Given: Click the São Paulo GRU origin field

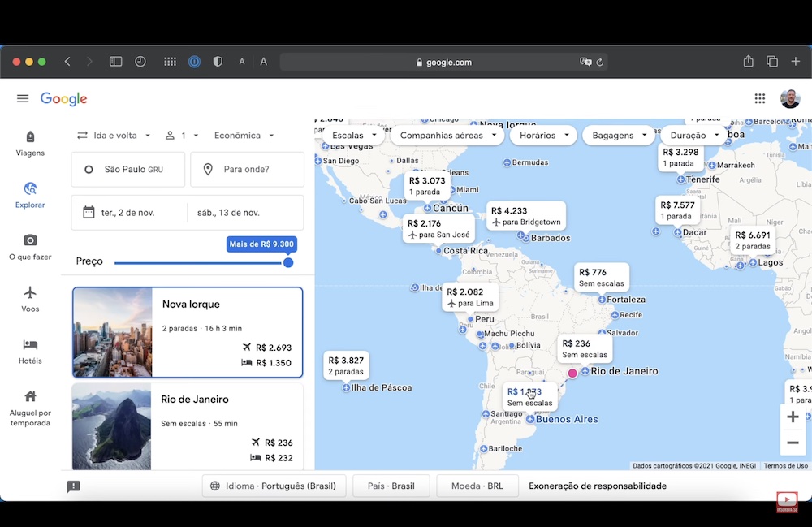Looking at the screenshot, I should [x=128, y=169].
